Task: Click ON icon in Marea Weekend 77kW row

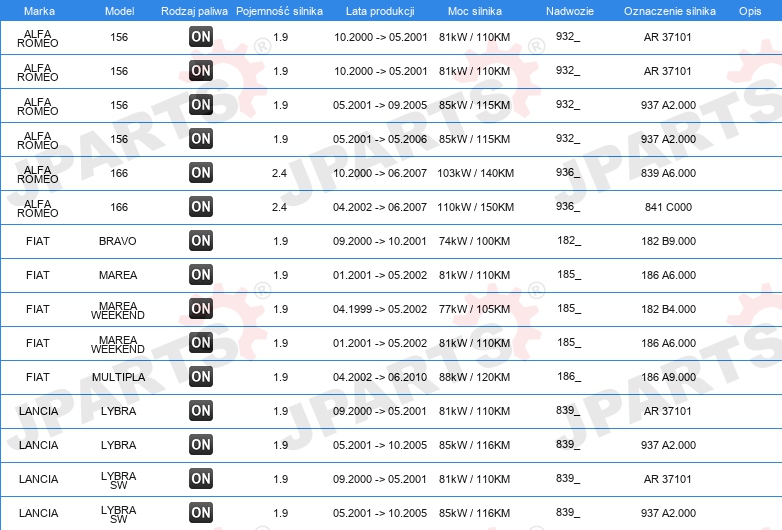Action: (201, 309)
